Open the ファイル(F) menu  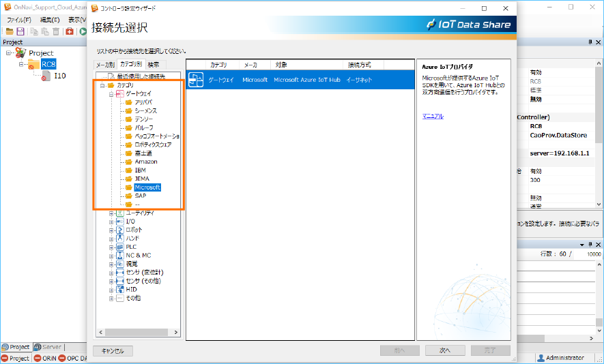pyautogui.click(x=20, y=20)
